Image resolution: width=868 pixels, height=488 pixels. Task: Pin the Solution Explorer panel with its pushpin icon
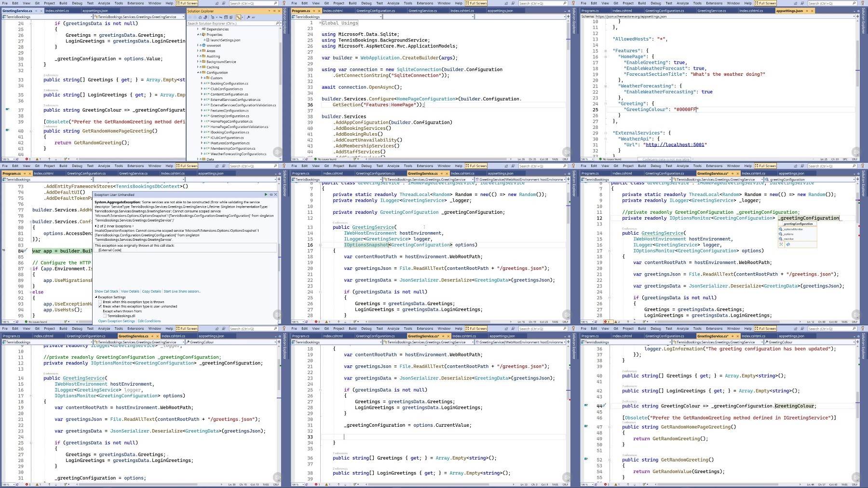coord(274,11)
